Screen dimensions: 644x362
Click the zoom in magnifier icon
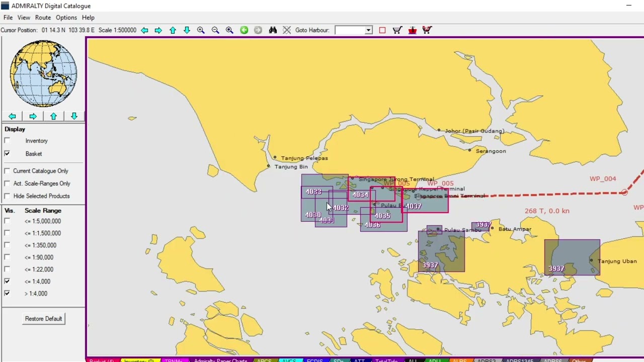[x=201, y=30]
